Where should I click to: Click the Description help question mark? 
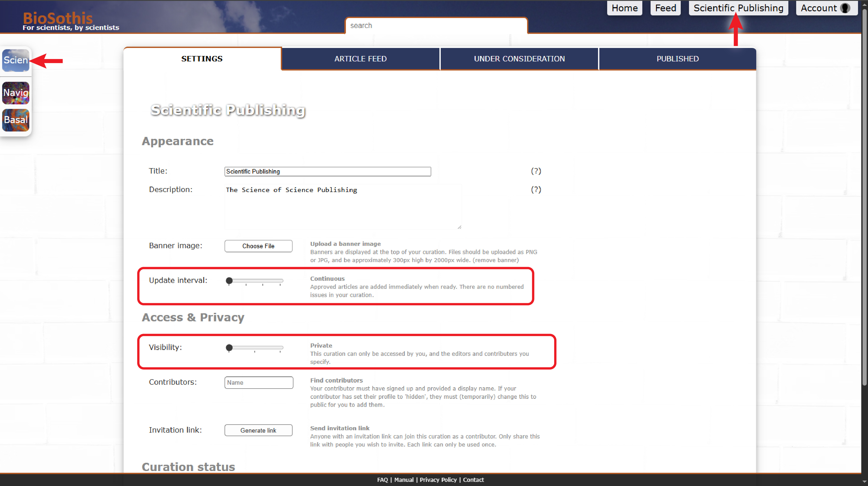(x=536, y=190)
